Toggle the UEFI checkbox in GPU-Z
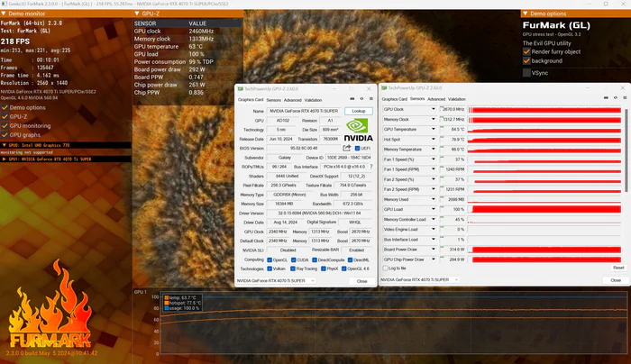The width and height of the screenshot is (631, 364). pyautogui.click(x=357, y=149)
